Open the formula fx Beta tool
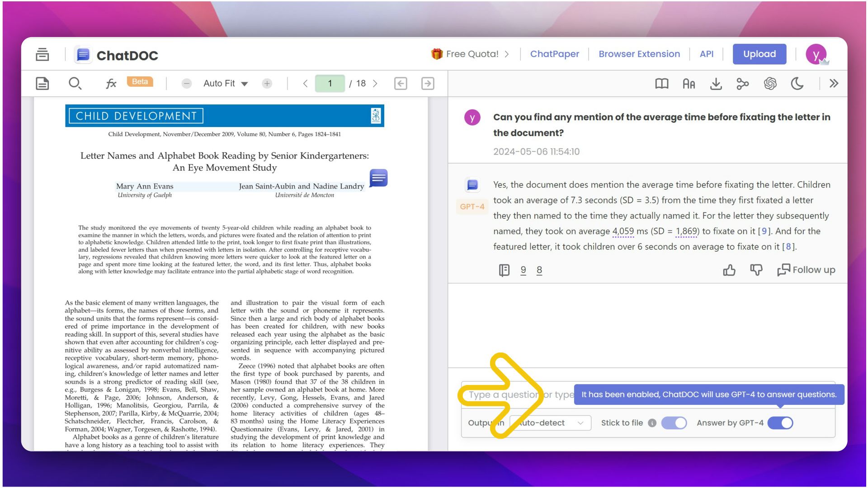868x488 pixels. (x=111, y=84)
